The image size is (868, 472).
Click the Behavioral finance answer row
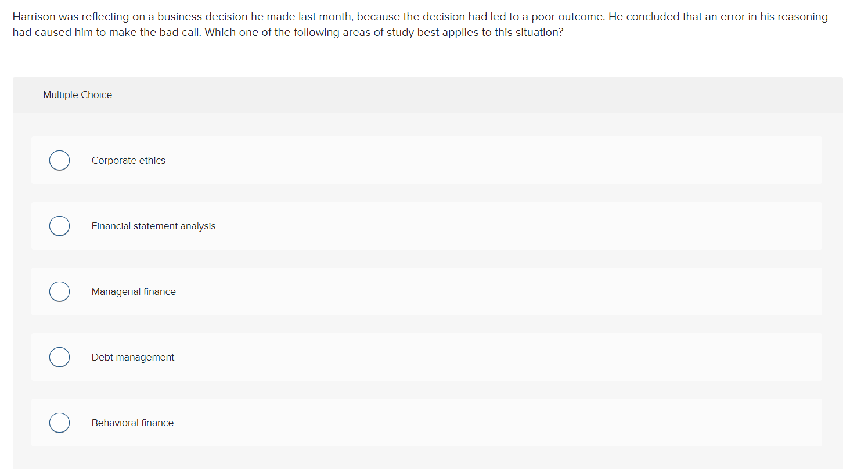tap(406, 423)
